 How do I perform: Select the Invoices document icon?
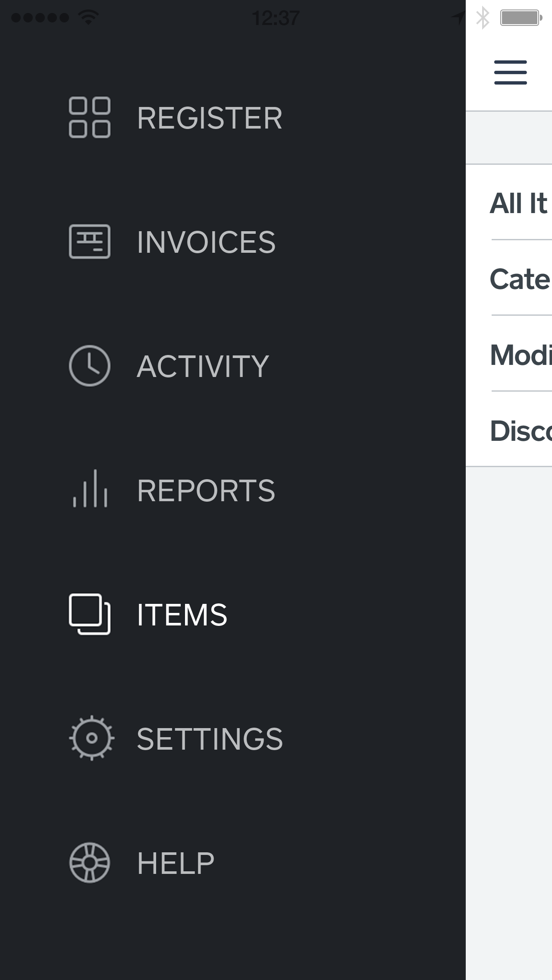coord(90,242)
